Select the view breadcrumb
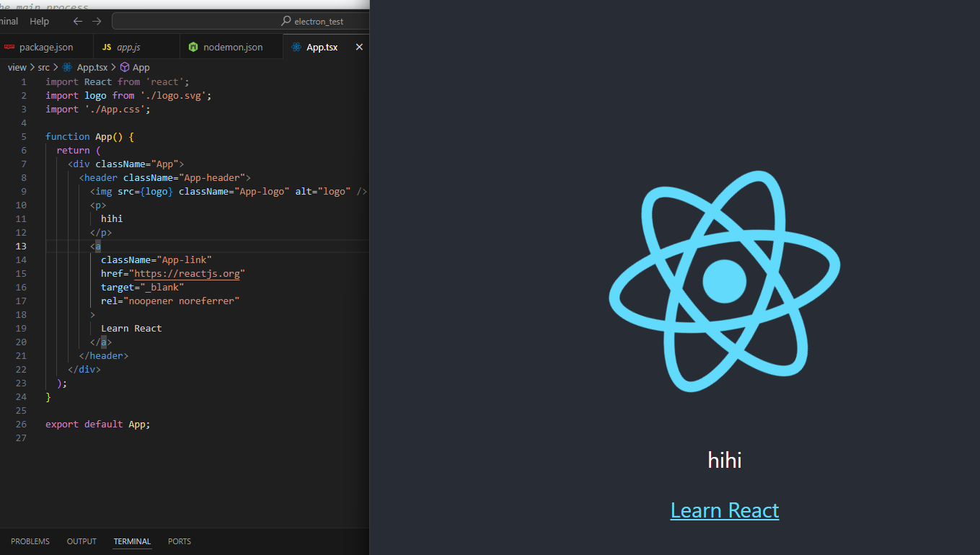Screen dimensions: 980x555 coord(17,67)
